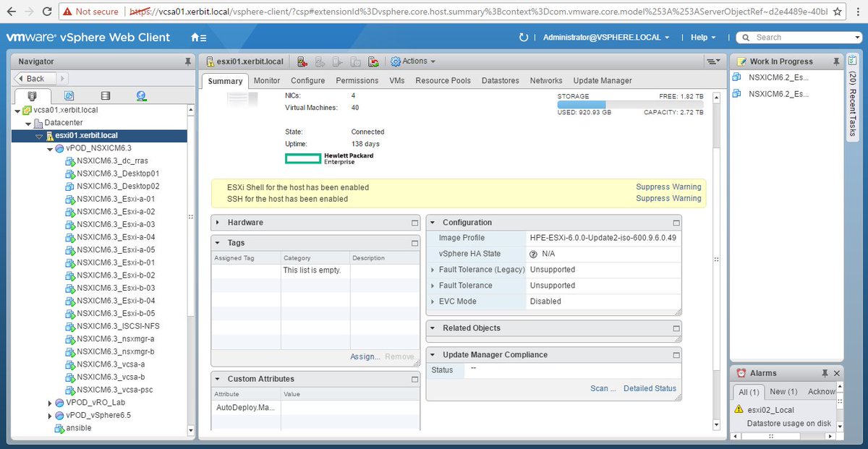Open the Datastores tab

pos(501,81)
